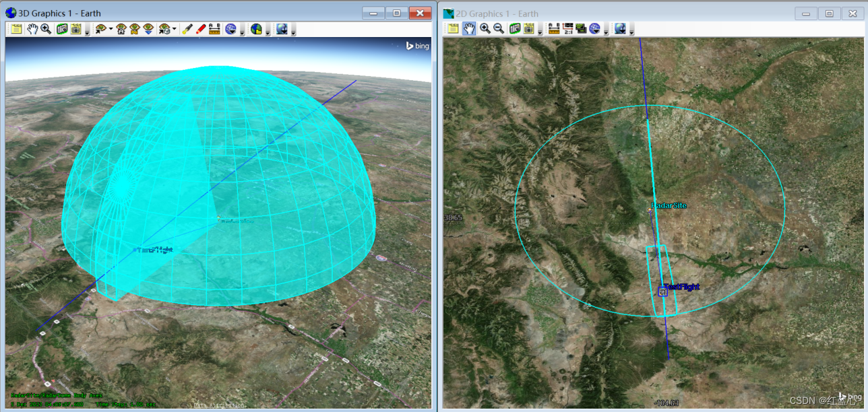Click the Orient From Top eye icon in 3D Graphics
The height and width of the screenshot is (412, 868).
coord(148,29)
